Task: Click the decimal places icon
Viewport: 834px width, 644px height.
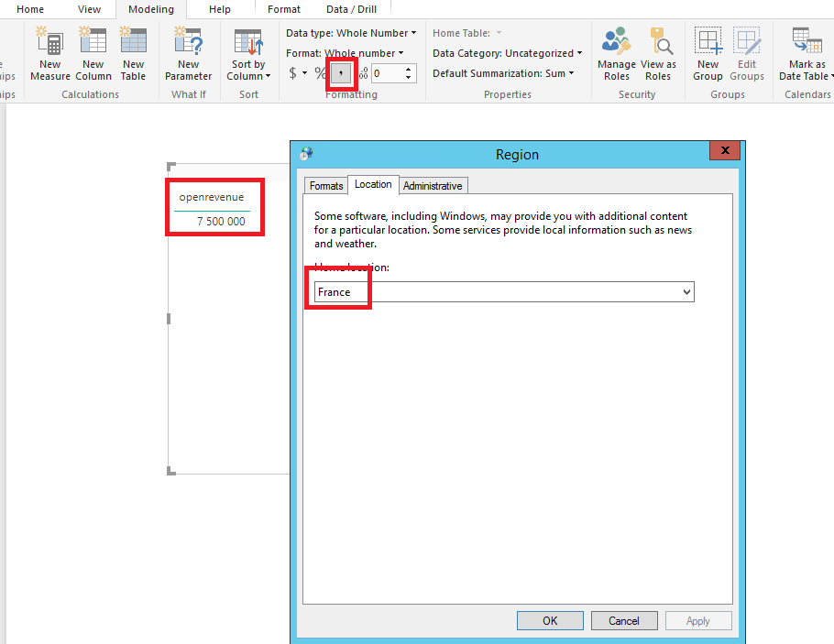Action: click(363, 73)
